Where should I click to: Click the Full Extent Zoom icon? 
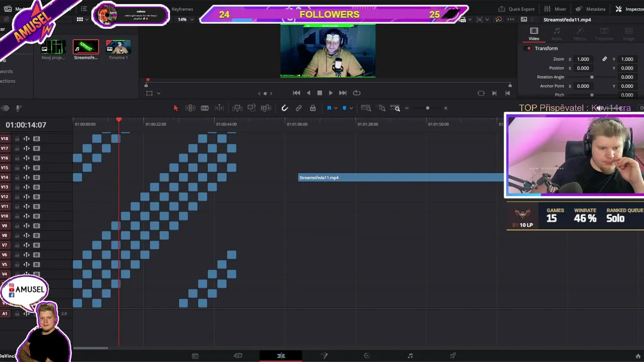(366, 108)
